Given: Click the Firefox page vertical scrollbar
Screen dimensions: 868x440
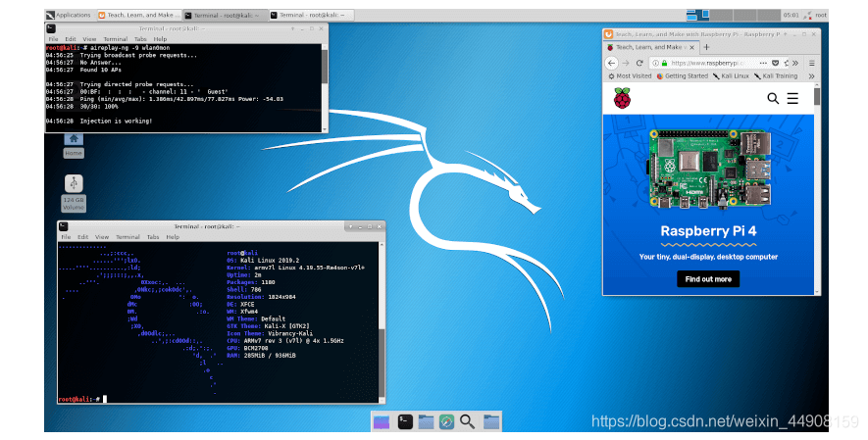Looking at the screenshot, I should [x=817, y=188].
